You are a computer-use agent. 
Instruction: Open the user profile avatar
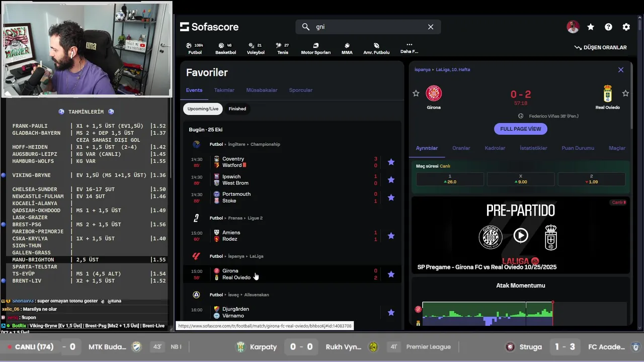[x=573, y=27]
